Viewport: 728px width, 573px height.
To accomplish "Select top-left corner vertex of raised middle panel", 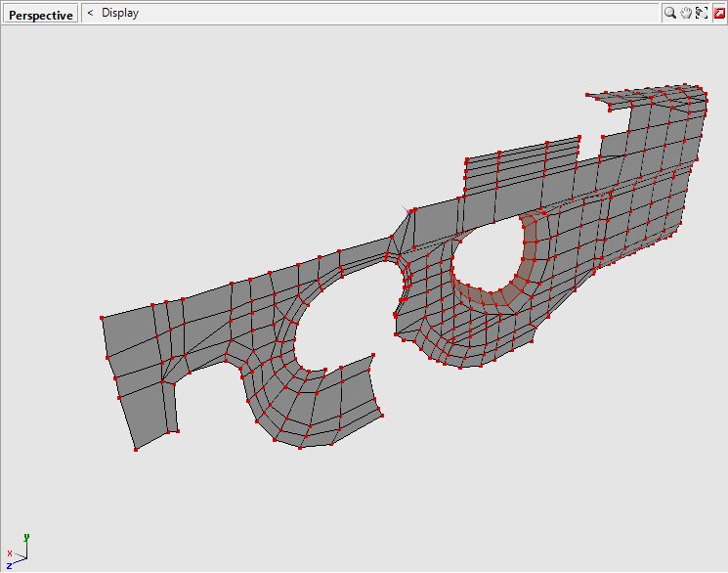I will coord(466,158).
